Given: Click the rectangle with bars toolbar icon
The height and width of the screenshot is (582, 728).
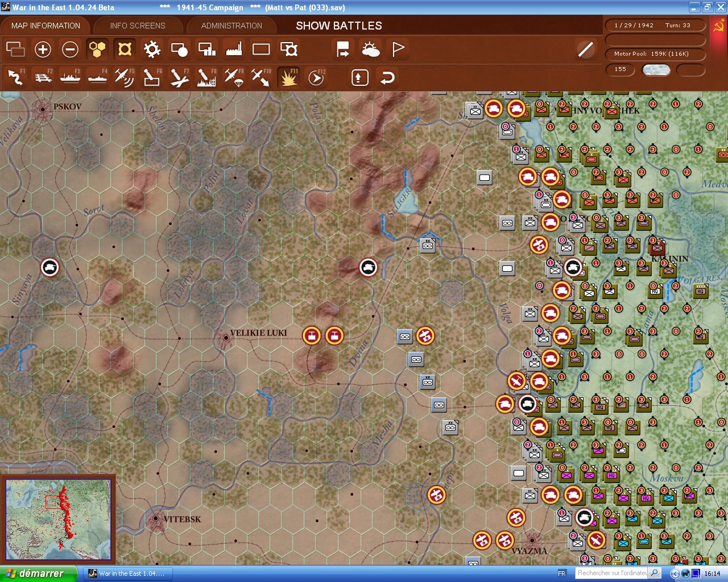Looking at the screenshot, I should pyautogui.click(x=206, y=49).
